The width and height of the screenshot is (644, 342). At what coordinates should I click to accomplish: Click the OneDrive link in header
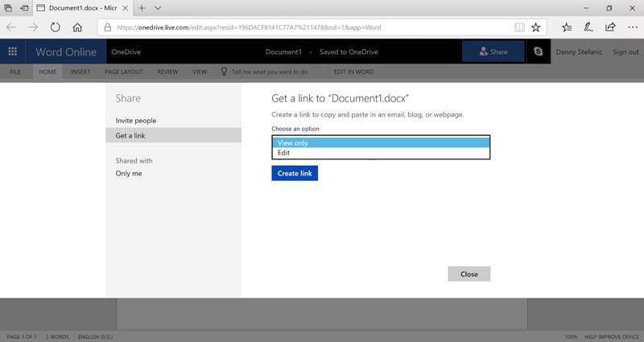pos(126,52)
